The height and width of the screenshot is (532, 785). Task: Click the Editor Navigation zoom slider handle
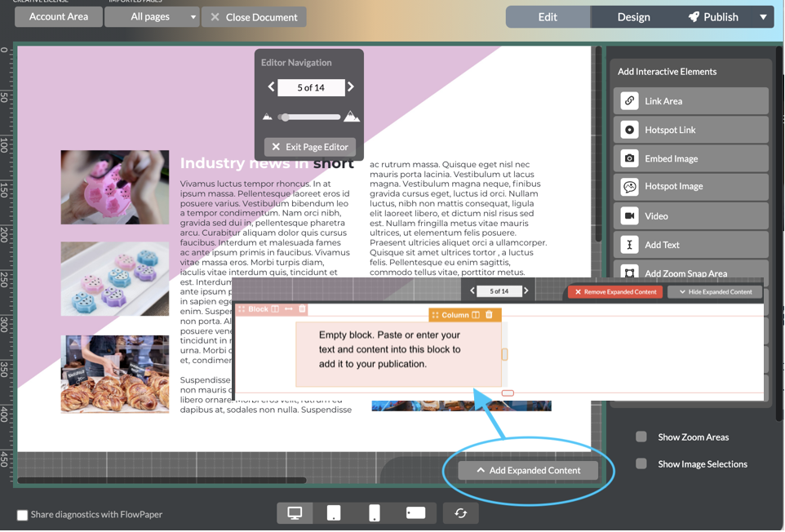tap(285, 117)
